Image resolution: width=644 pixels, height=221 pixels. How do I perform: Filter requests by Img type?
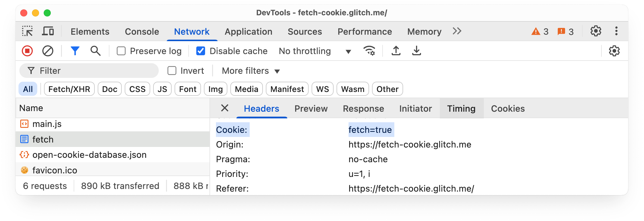[216, 89]
